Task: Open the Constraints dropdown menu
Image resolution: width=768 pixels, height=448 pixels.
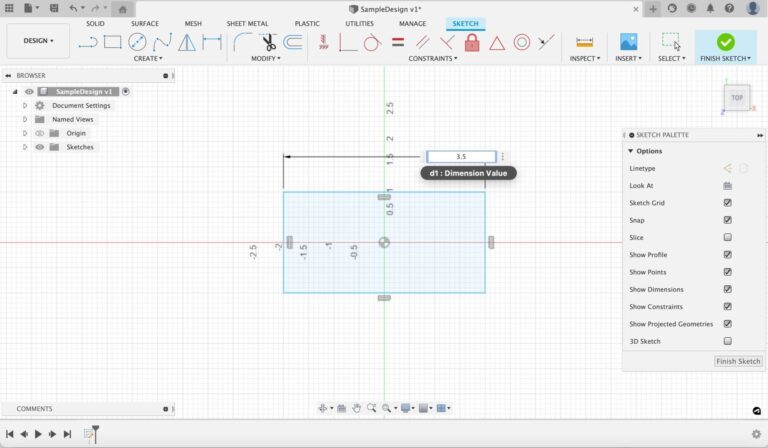Action: pos(433,58)
